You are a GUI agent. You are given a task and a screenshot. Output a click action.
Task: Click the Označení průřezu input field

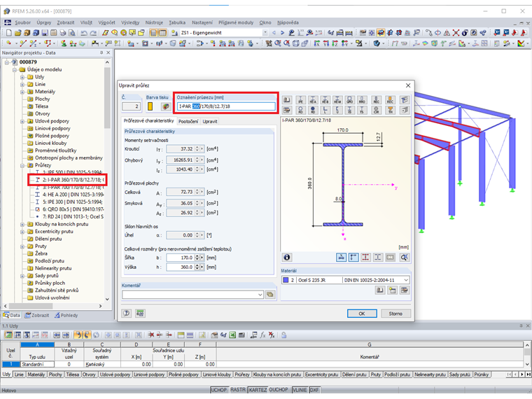226,106
